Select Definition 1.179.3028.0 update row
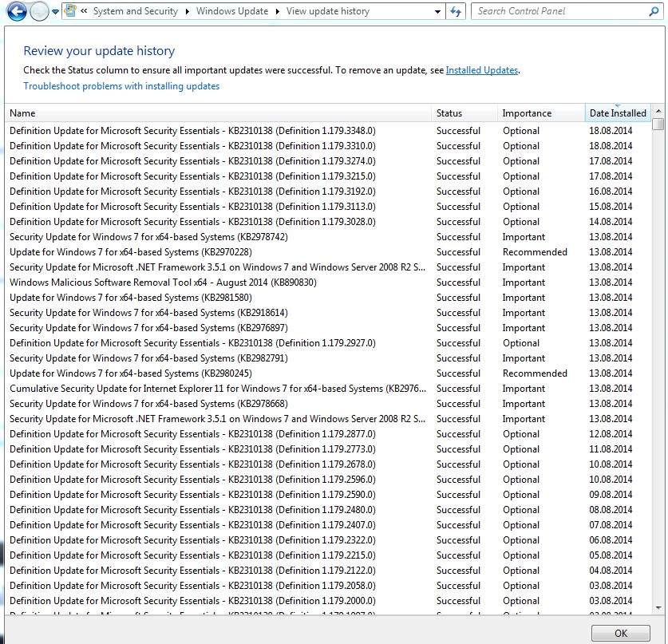This screenshot has width=668, height=644. click(328, 222)
